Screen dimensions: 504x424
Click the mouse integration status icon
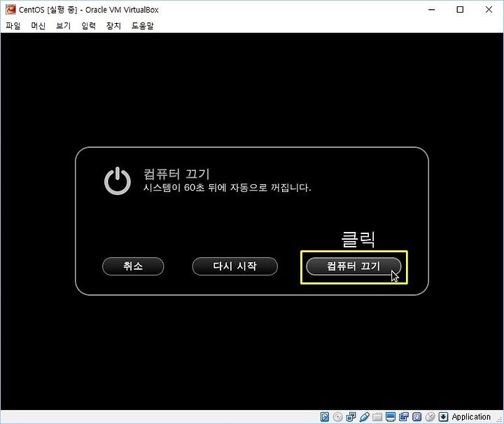pos(430,417)
